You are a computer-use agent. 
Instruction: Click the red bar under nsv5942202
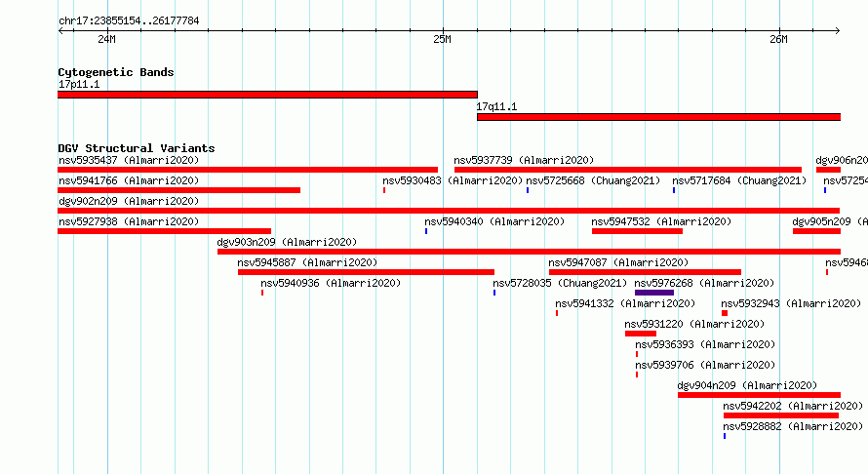pos(781,415)
